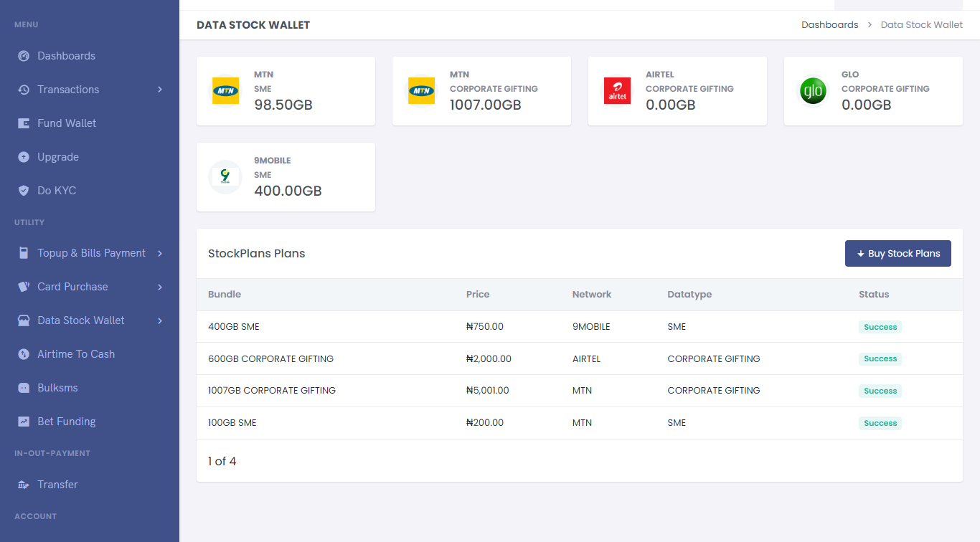Click the Glo logo on Corporate Gifting card

coord(813,91)
